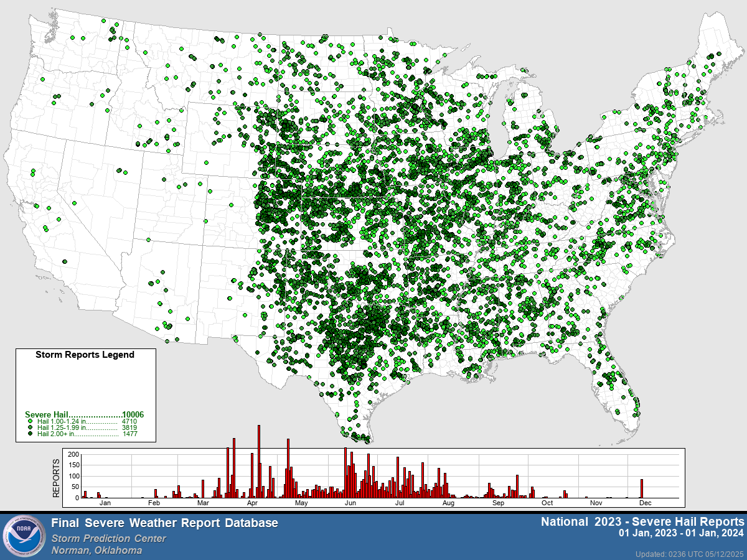Viewport: 747px width, 560px height.
Task: Click the "Updated: 0236 UTC 05/12/2025" timestamp
Action: (690, 554)
